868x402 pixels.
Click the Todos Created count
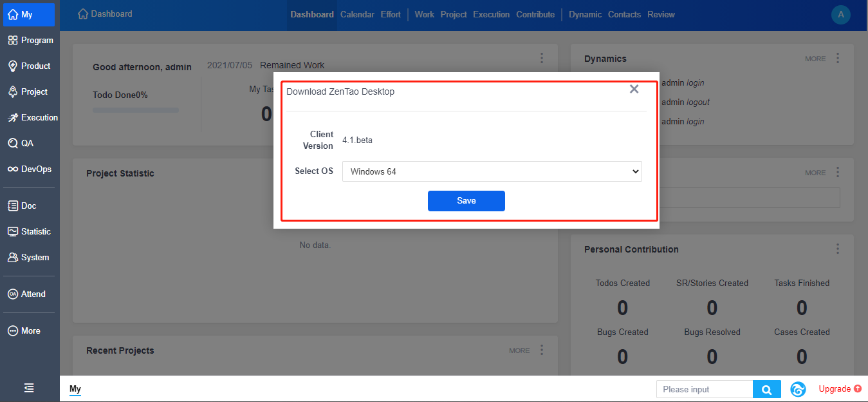[x=623, y=308]
